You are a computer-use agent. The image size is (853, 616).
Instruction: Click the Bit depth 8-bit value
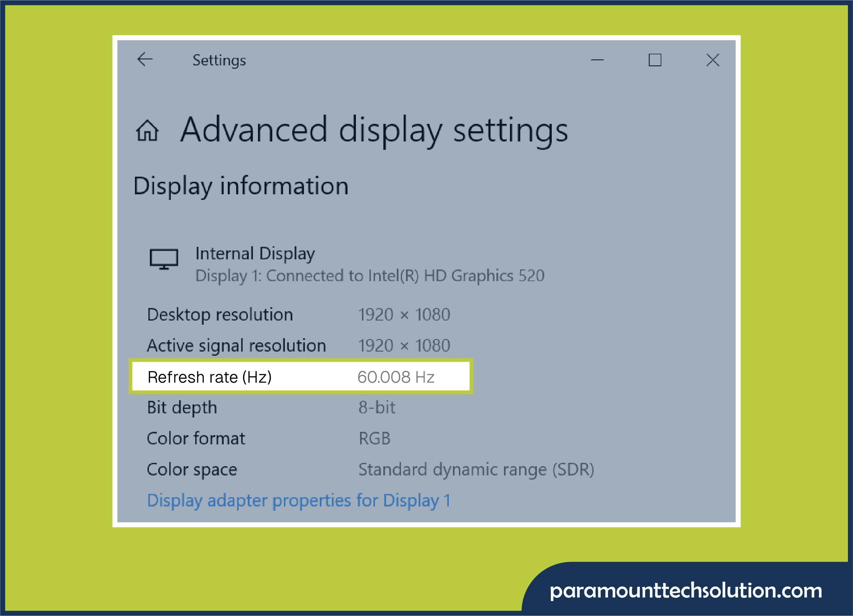[x=376, y=408]
